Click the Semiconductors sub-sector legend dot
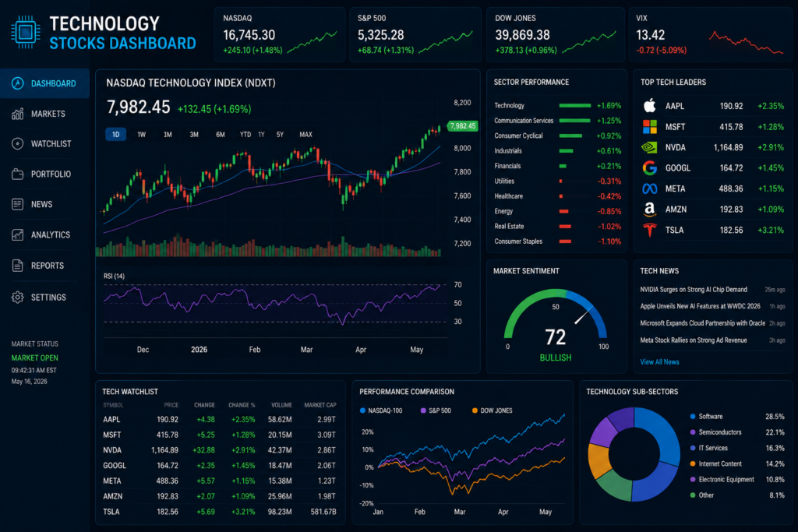 click(693, 432)
